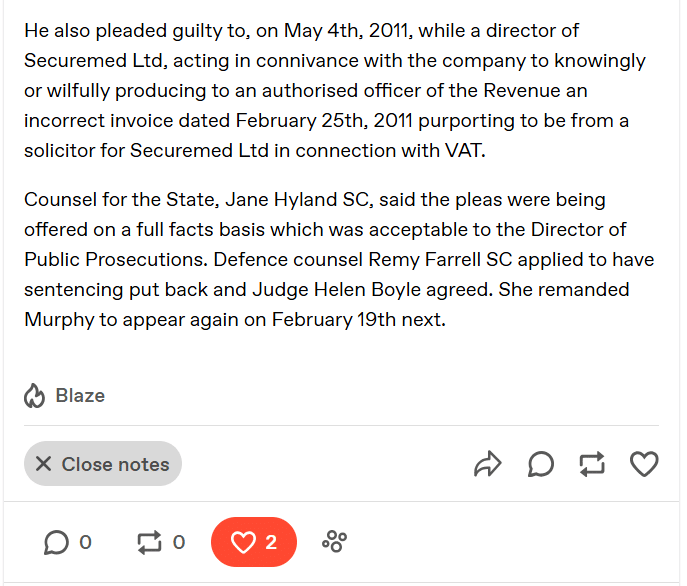The height and width of the screenshot is (586, 687).
Task: Click the words Judge Helen Boyle agreed
Action: (371, 290)
